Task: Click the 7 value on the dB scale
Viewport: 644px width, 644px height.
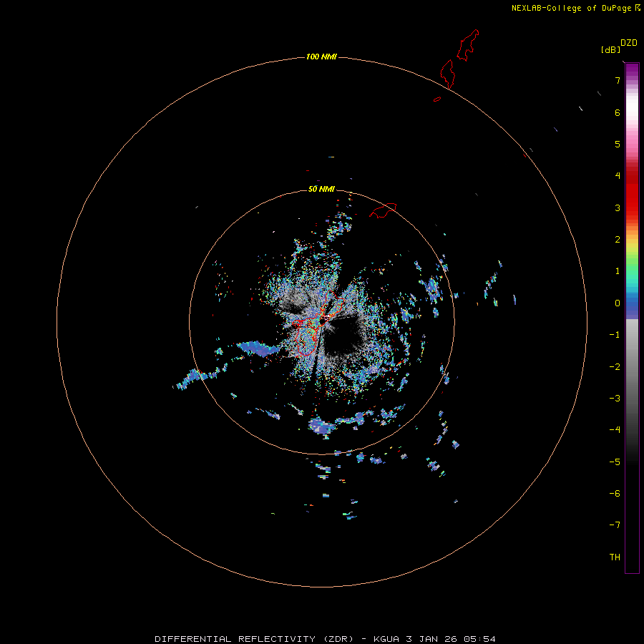Action: 618,80
